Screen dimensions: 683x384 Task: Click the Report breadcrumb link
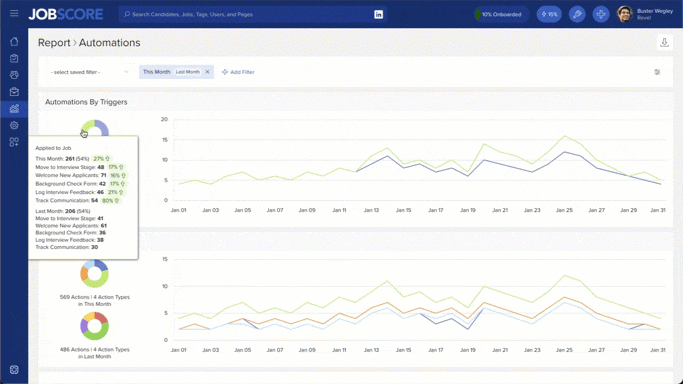[x=54, y=43]
